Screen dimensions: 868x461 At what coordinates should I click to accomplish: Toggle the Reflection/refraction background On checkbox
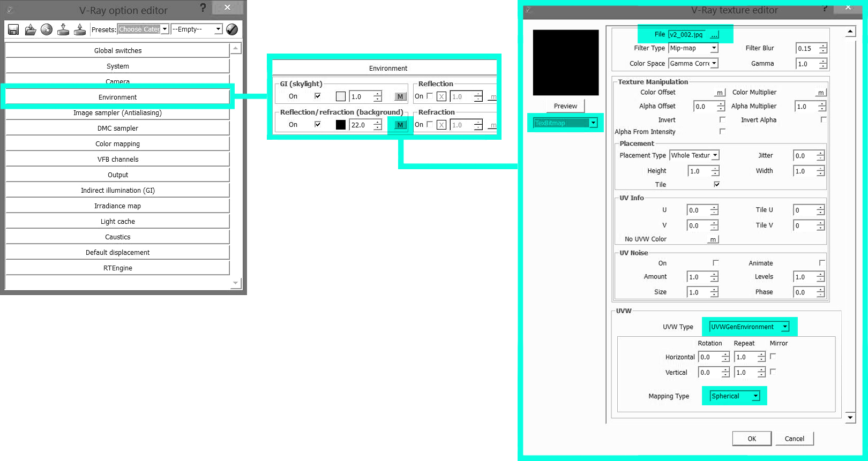click(318, 125)
